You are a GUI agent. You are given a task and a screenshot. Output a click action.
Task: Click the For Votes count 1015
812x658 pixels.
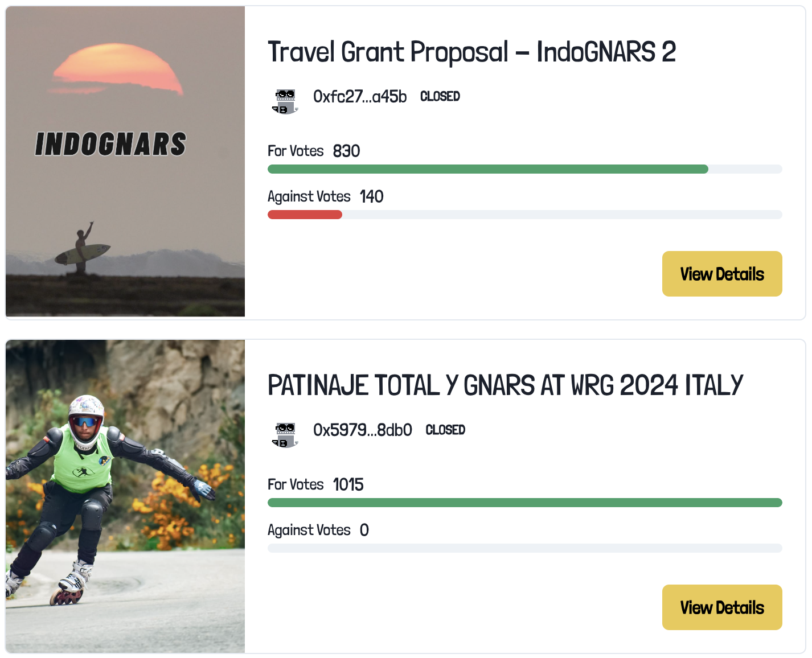[x=348, y=485]
